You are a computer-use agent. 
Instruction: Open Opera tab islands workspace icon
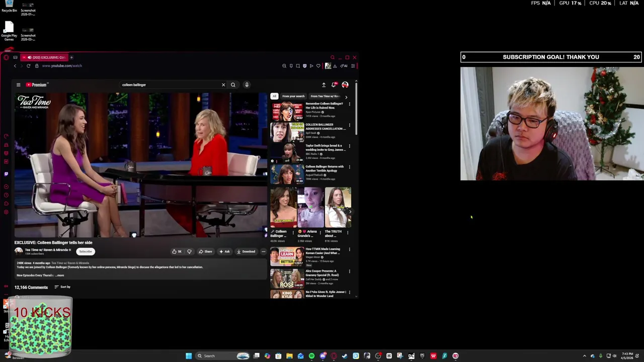(15, 57)
